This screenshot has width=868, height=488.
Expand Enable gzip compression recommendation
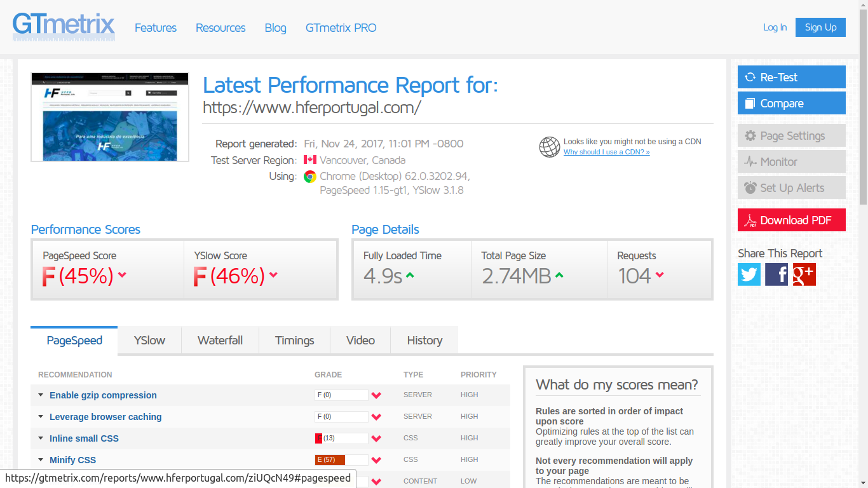103,395
